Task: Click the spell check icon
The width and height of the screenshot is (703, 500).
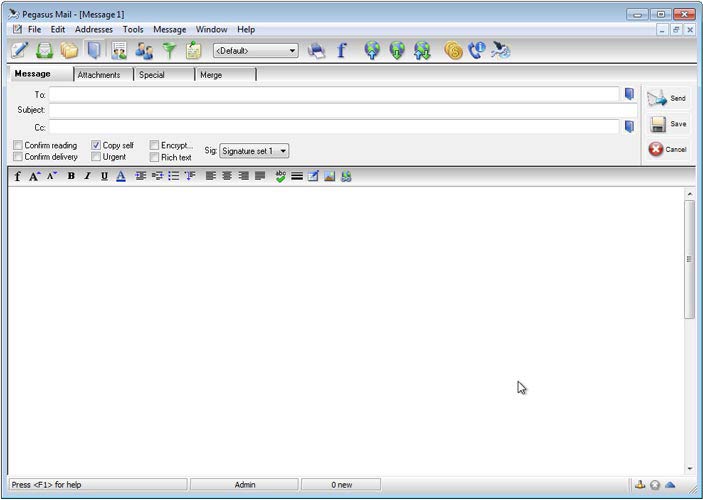Action: tap(281, 176)
